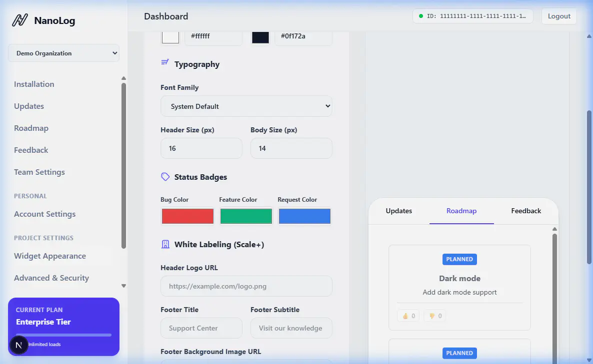Click the Typography section icon
Image resolution: width=593 pixels, height=364 pixels.
click(x=165, y=64)
